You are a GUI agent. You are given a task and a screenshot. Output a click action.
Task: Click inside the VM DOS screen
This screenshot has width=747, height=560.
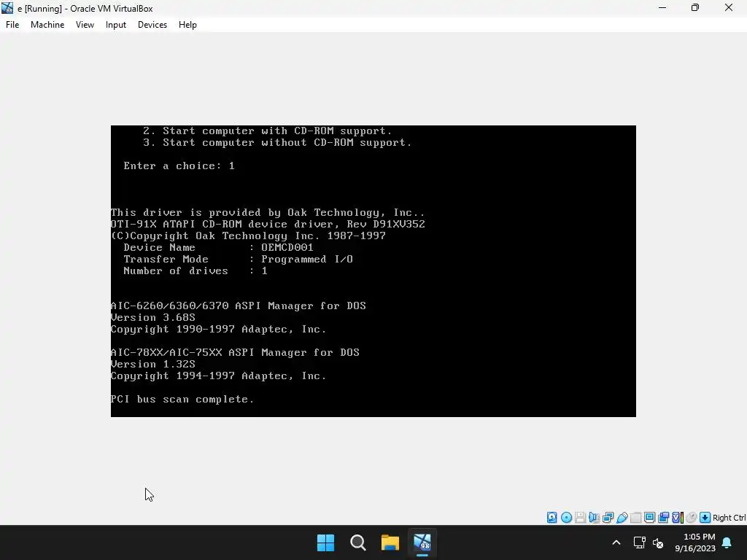pos(373,271)
